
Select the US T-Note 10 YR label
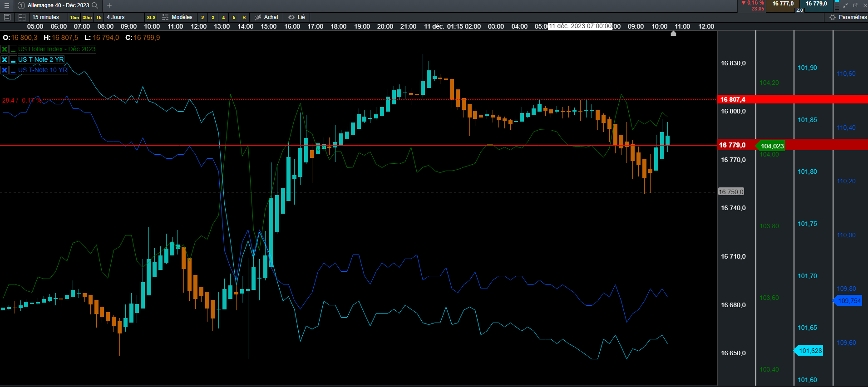[x=43, y=70]
